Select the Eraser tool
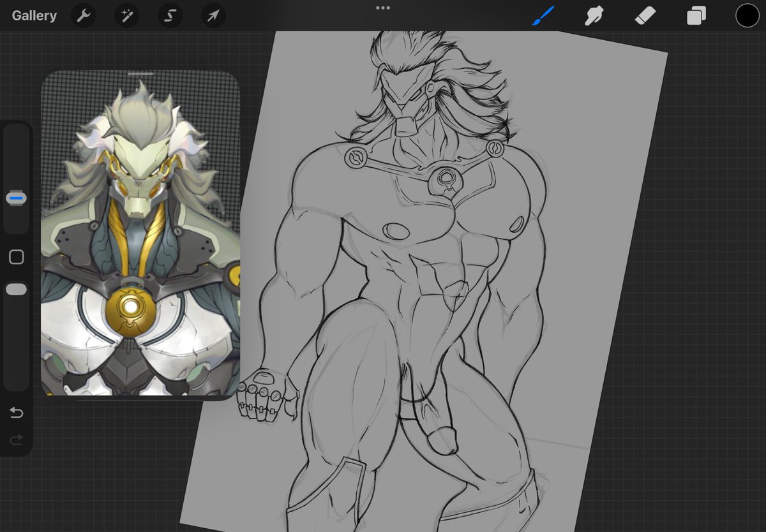Viewport: 766px width, 532px height. [x=645, y=16]
